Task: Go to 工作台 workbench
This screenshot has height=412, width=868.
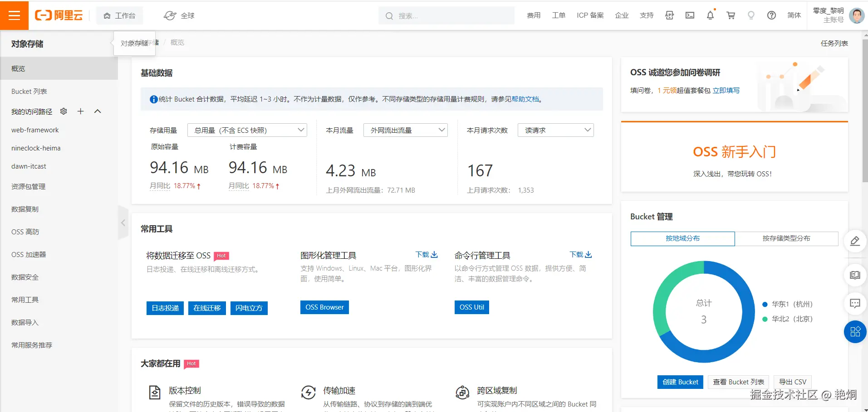Action: click(119, 15)
